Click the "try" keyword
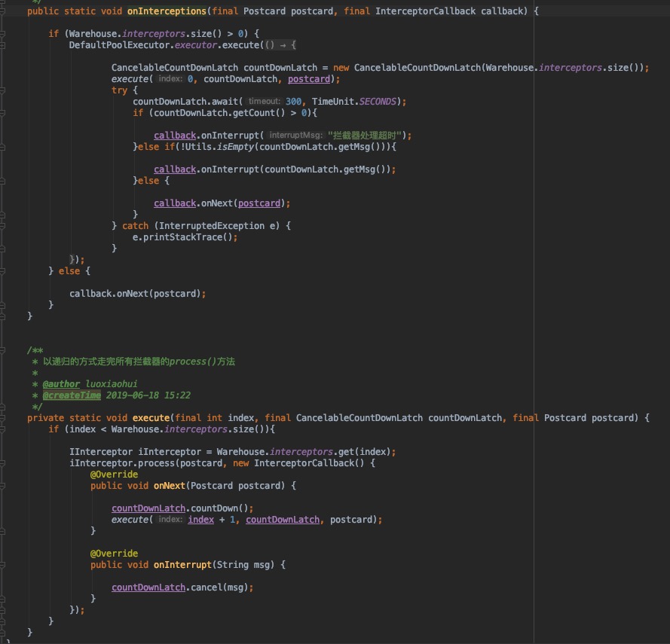This screenshot has height=644, width=670. click(x=119, y=90)
